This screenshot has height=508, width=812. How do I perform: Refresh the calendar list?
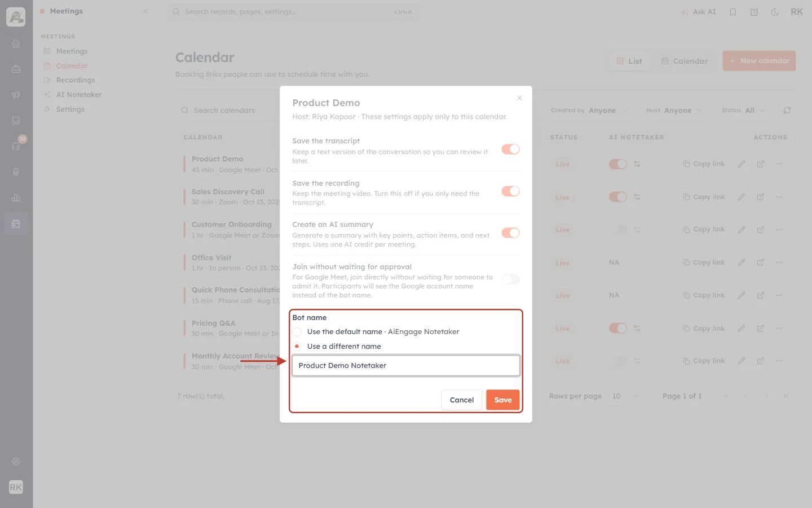787,110
